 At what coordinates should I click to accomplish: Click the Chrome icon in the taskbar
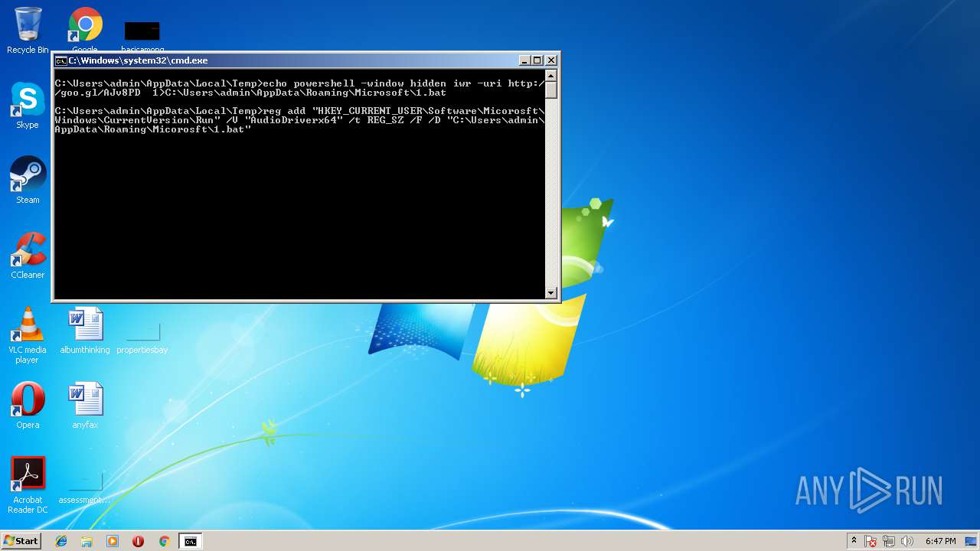click(x=164, y=541)
